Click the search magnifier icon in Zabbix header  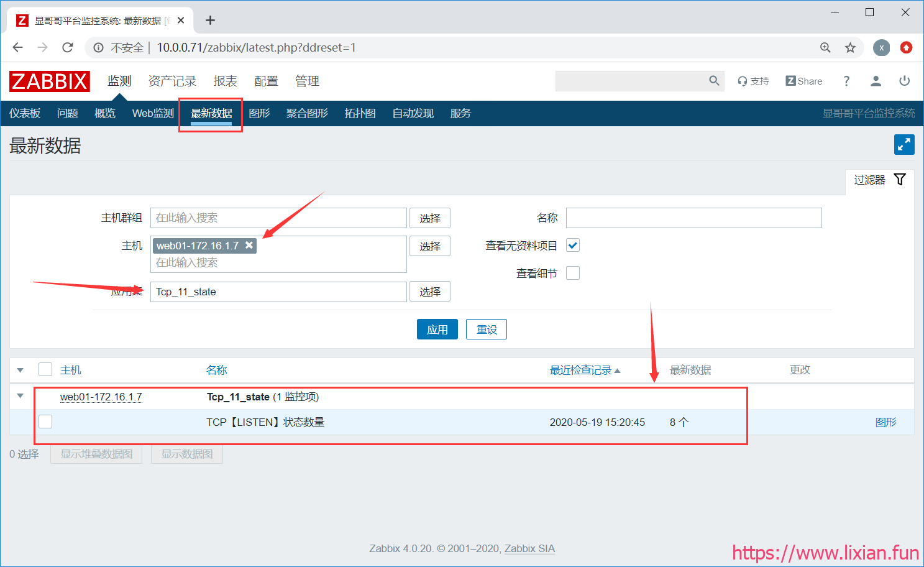tap(714, 81)
